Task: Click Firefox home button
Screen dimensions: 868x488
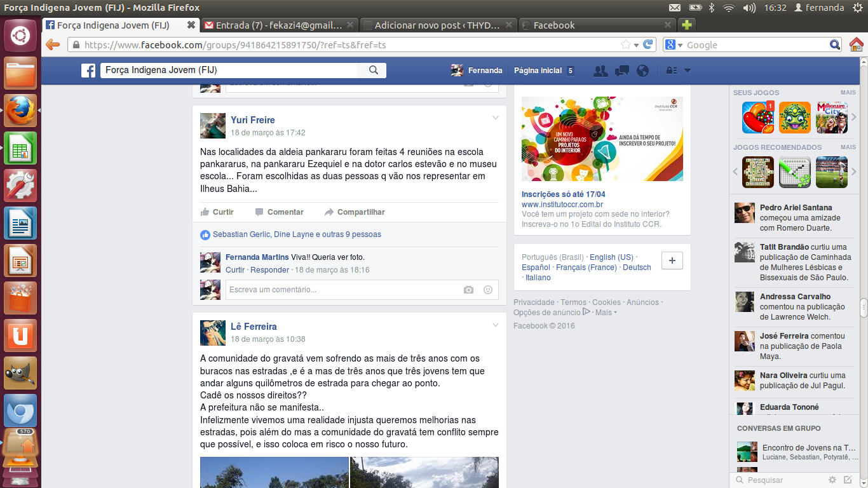Action: pyautogui.click(x=857, y=44)
